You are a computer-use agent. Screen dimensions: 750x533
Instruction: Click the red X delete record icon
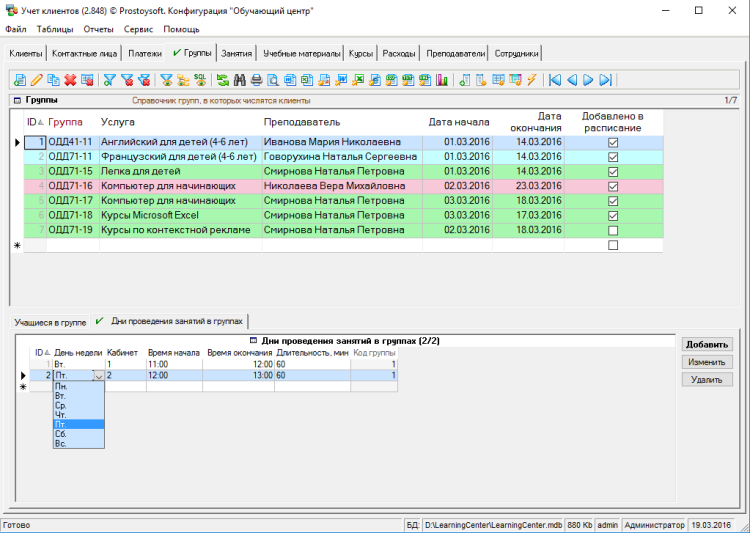(71, 80)
